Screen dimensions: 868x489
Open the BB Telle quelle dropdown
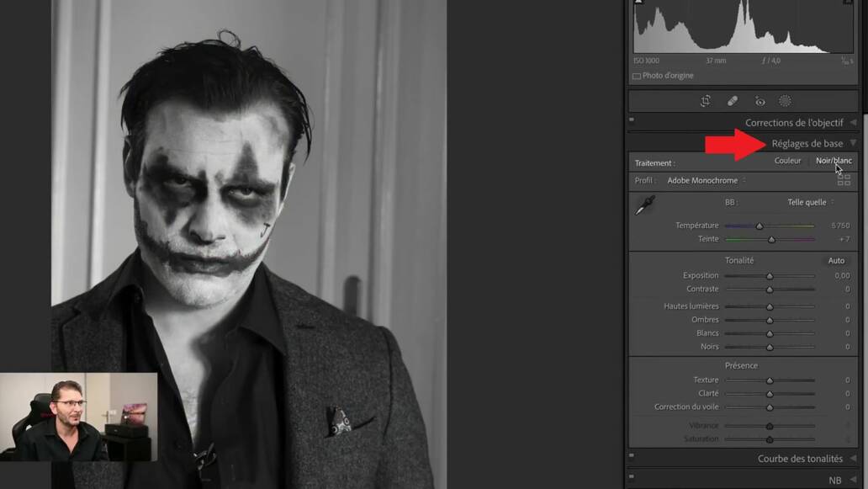click(x=810, y=202)
